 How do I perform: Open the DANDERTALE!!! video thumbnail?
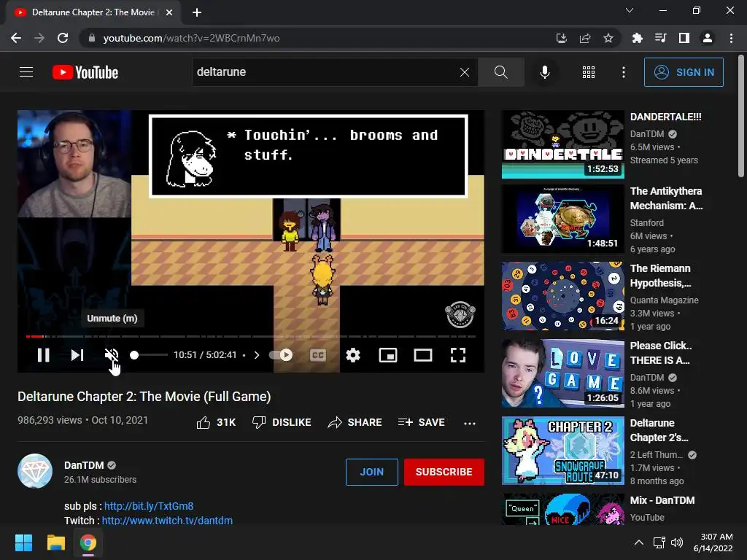(x=563, y=144)
